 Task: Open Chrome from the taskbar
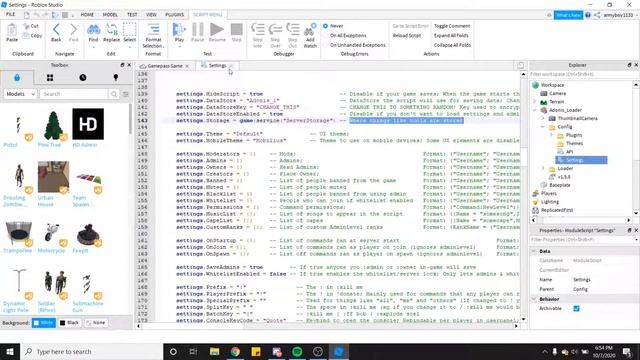coord(235,351)
